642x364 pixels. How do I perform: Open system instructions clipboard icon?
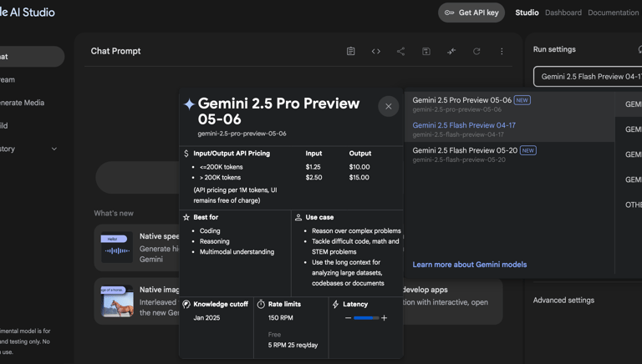click(x=351, y=52)
